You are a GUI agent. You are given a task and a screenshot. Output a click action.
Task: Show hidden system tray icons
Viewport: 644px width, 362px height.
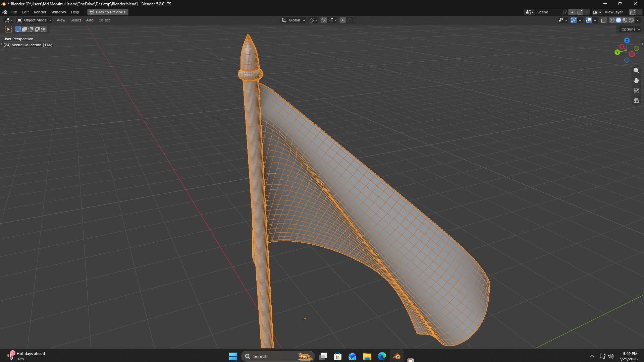pyautogui.click(x=592, y=356)
